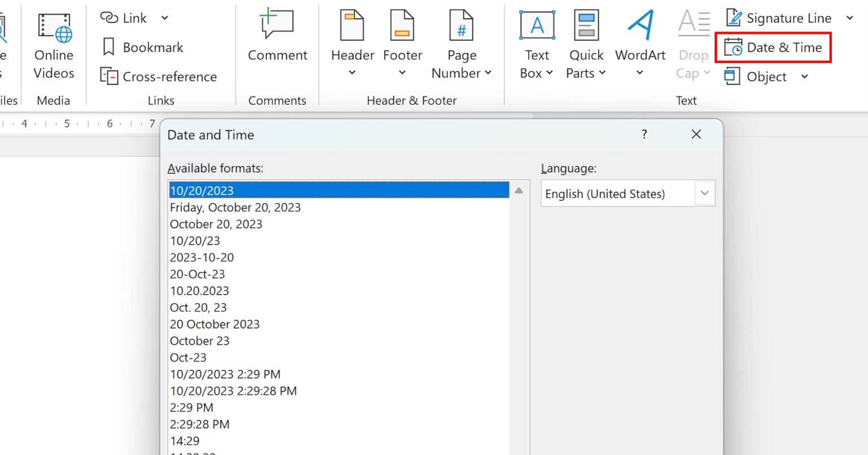Image resolution: width=868 pixels, height=455 pixels.
Task: Insert a Cross-reference
Action: tap(160, 76)
